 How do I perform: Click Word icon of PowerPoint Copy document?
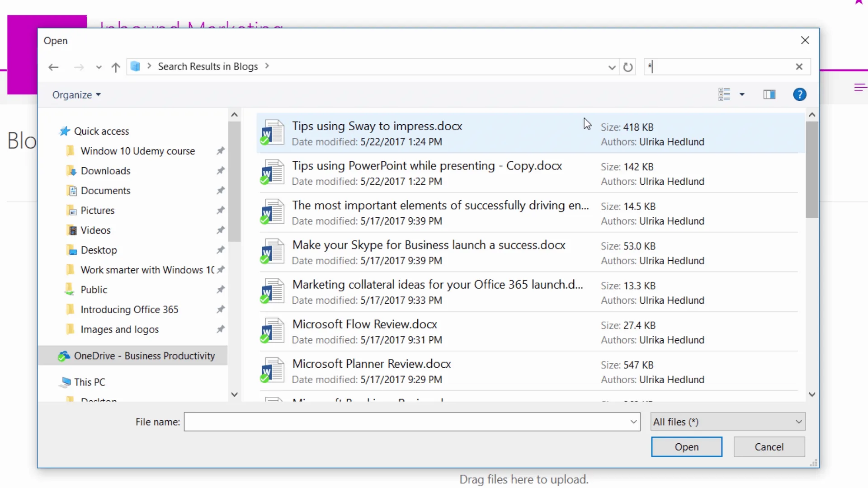click(272, 172)
